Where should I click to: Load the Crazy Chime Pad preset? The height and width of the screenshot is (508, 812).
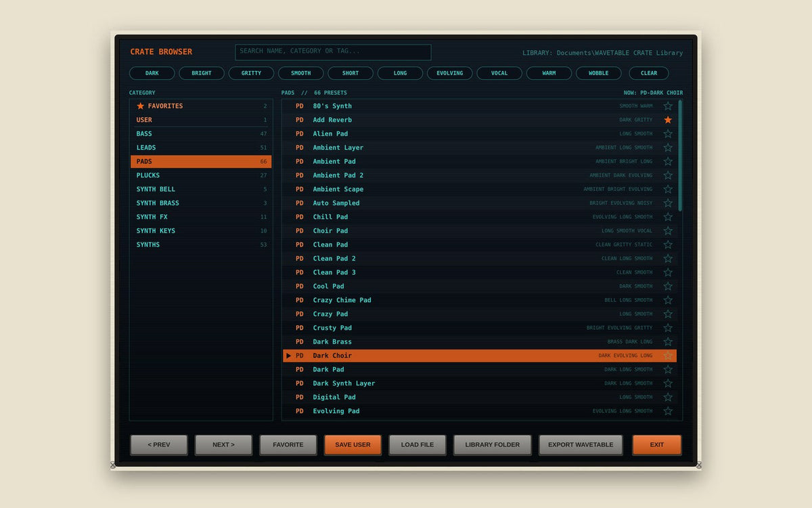(480, 301)
